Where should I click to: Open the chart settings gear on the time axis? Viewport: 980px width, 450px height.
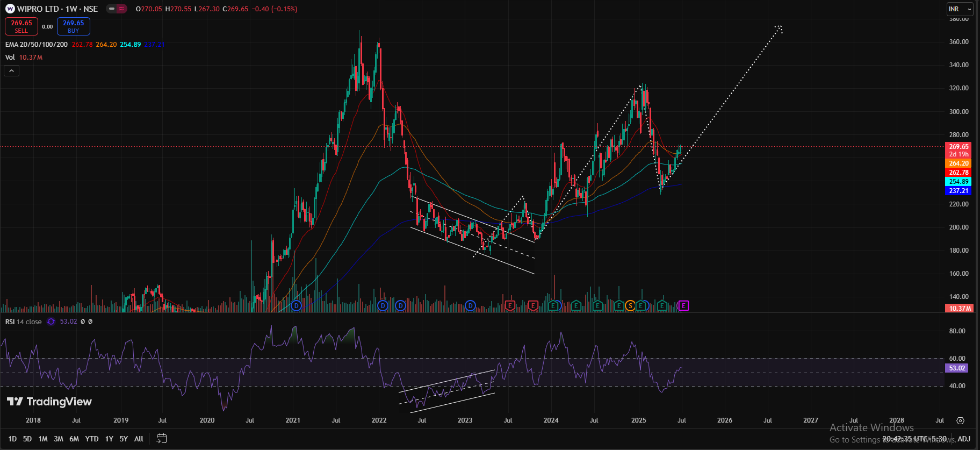pos(960,420)
